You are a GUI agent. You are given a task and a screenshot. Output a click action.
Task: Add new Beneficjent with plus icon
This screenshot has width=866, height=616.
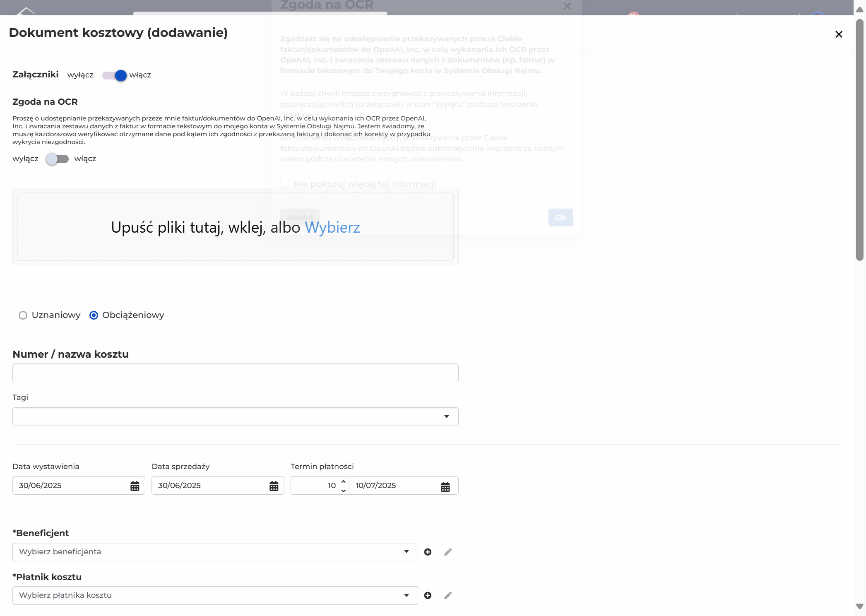pyautogui.click(x=428, y=552)
